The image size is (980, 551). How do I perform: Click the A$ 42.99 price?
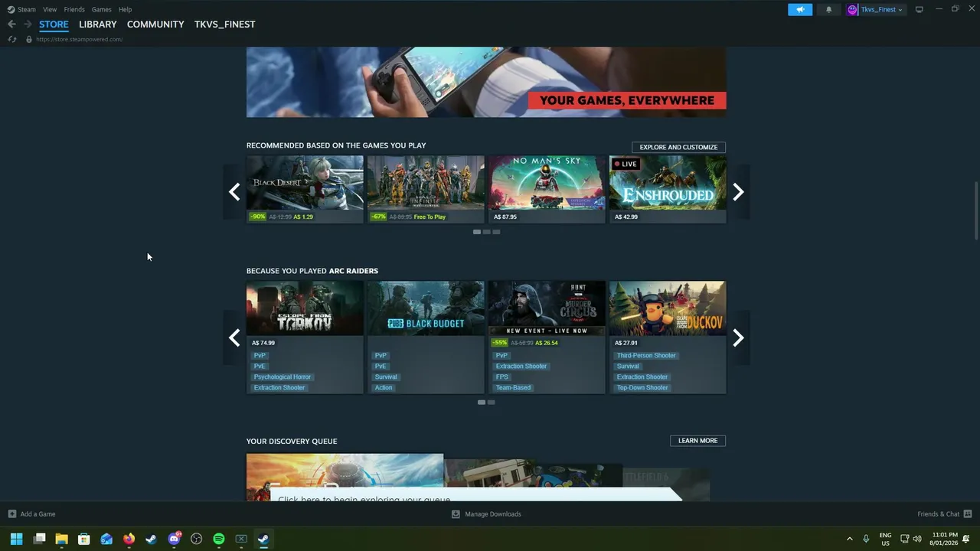click(626, 217)
